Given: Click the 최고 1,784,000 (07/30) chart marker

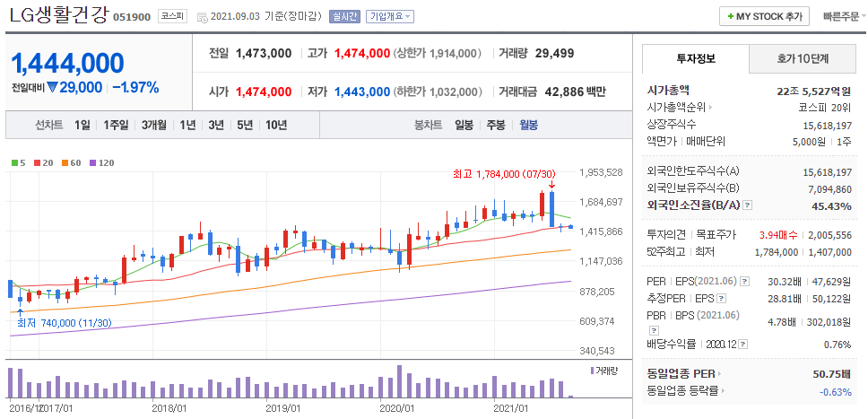Looking at the screenshot, I should click(504, 174).
